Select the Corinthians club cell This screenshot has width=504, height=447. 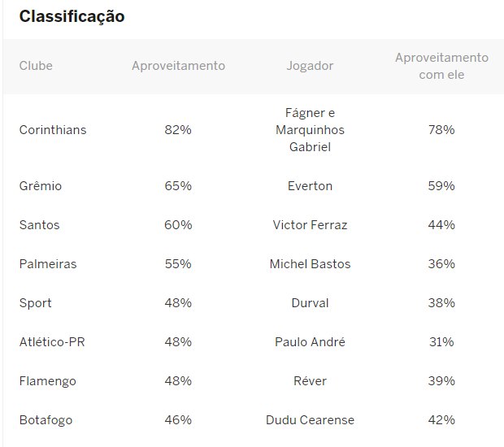[x=53, y=130]
